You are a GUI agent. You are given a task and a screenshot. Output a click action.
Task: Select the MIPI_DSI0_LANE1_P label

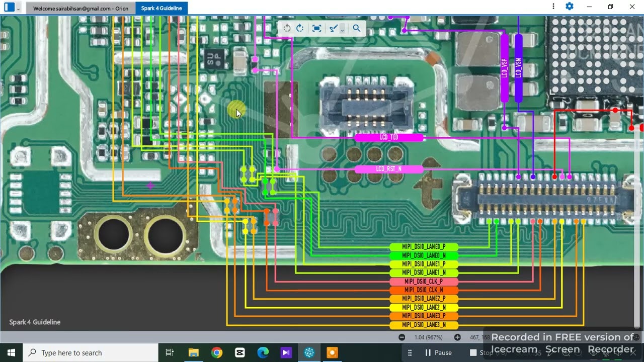pos(424,264)
